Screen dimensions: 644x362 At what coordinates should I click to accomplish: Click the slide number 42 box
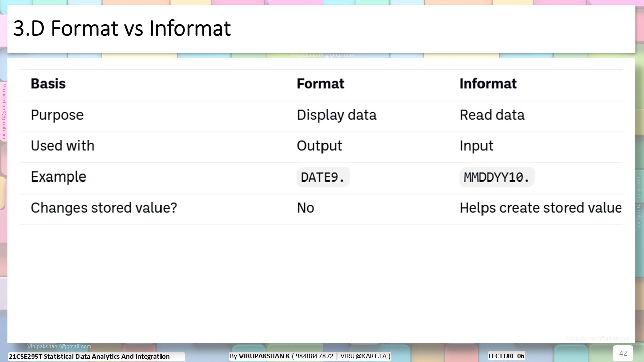pos(623,353)
